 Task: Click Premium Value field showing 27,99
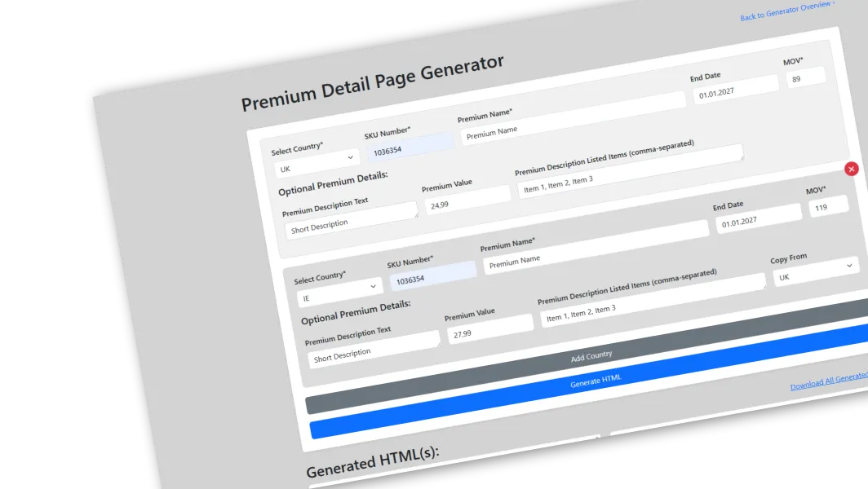tap(490, 329)
